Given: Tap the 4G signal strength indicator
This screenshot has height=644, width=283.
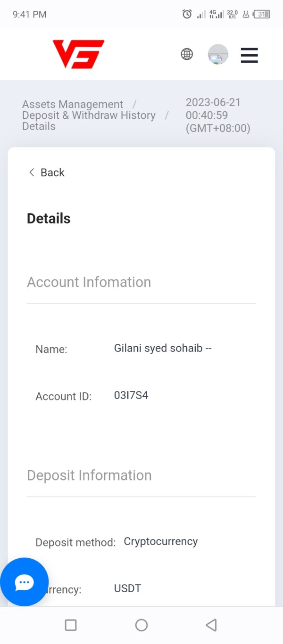Looking at the screenshot, I should click(216, 14).
